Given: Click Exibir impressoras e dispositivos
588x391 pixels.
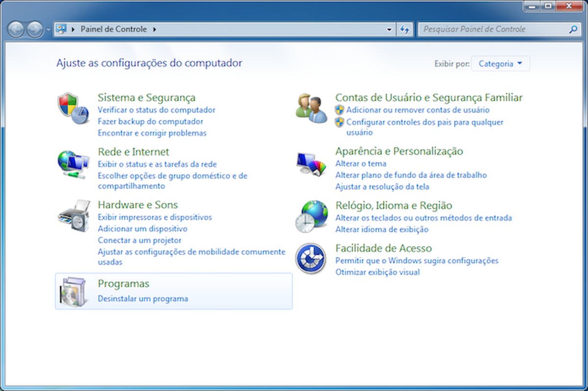Looking at the screenshot, I should pyautogui.click(x=155, y=217).
